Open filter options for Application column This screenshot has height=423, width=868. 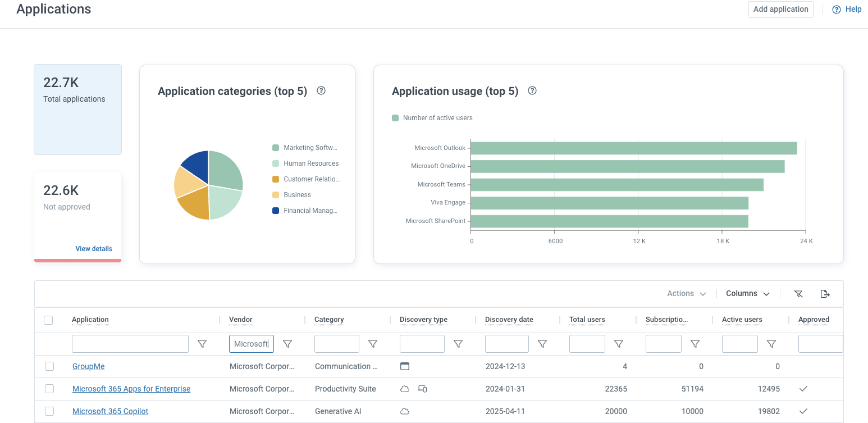click(202, 344)
